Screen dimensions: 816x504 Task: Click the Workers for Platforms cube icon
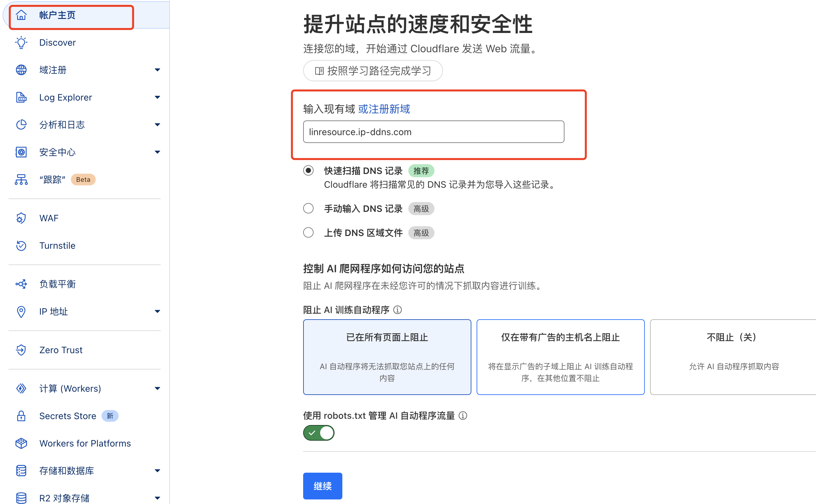tap(21, 443)
